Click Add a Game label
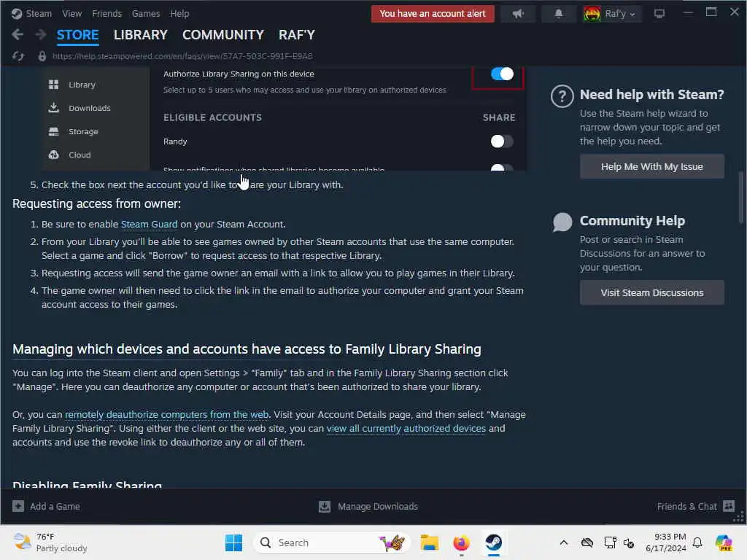The width and height of the screenshot is (747, 560). pyautogui.click(x=55, y=506)
